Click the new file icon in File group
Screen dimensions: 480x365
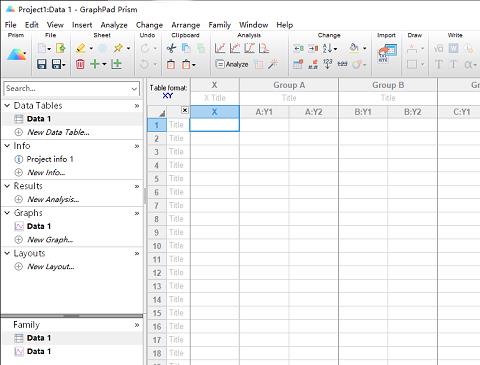[42, 48]
